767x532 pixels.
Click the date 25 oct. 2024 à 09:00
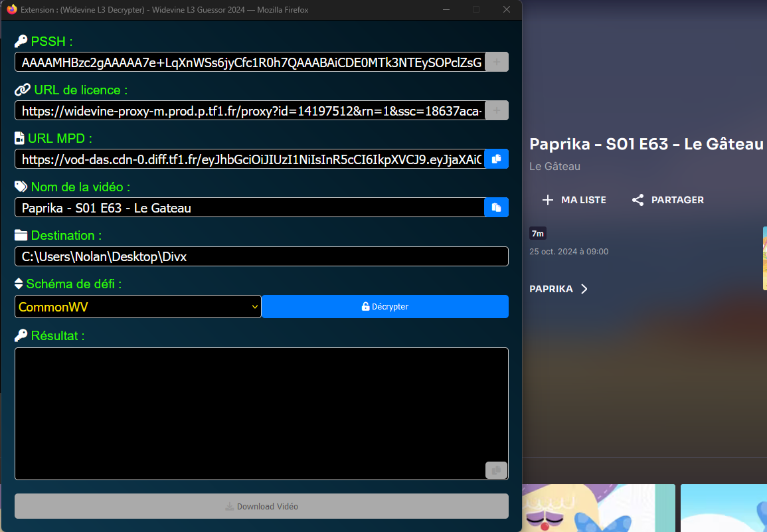click(x=569, y=252)
